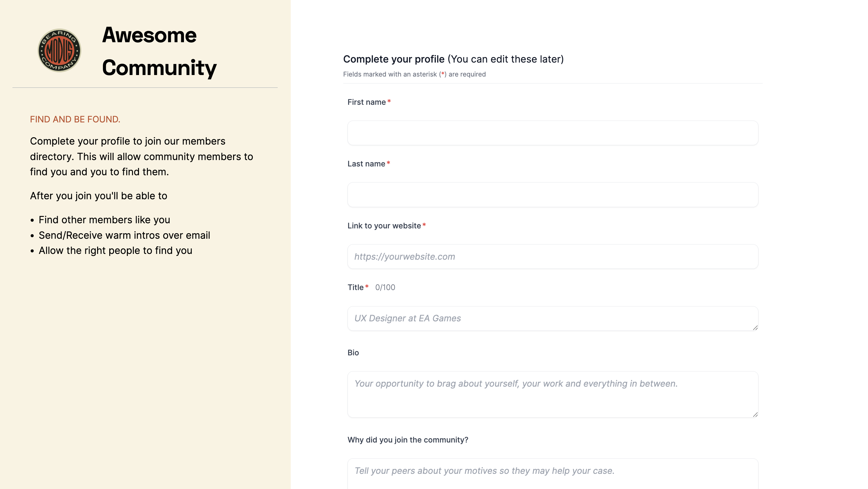Click the Modus Bearing Company logo
Screen dimensions: 868x489
[x=59, y=51]
